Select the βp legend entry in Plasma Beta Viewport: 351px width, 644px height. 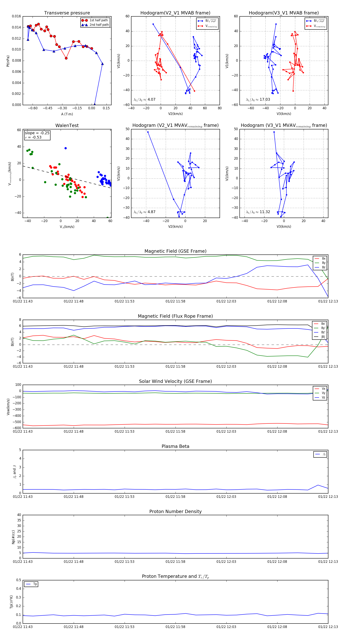321,454
